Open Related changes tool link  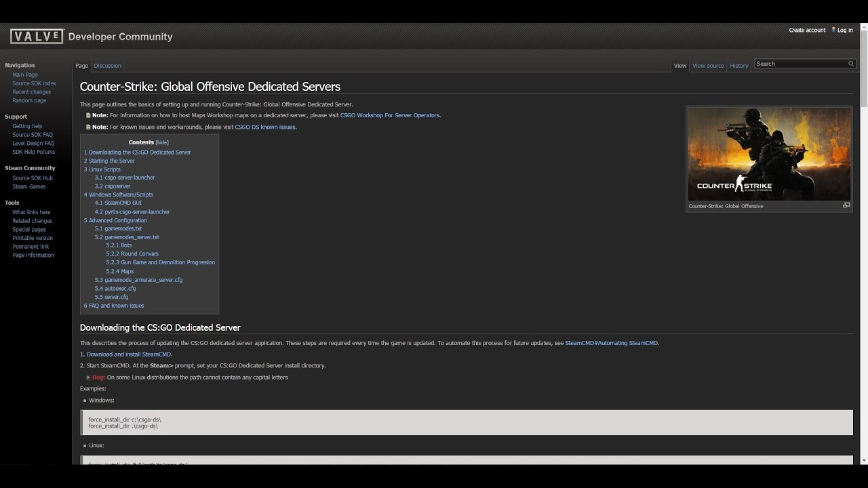pyautogui.click(x=32, y=221)
